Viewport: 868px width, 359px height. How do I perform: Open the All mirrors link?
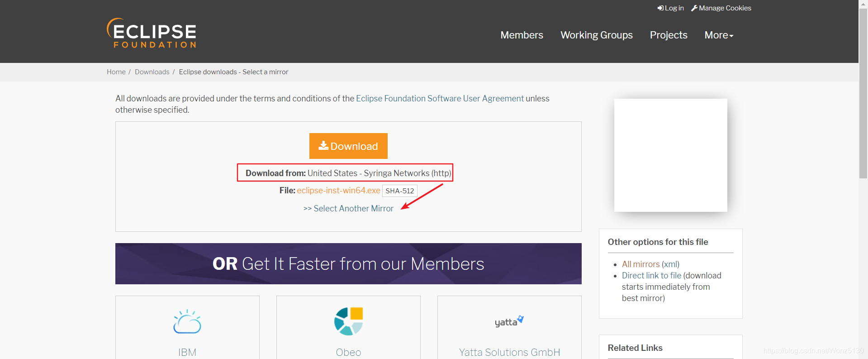640,264
